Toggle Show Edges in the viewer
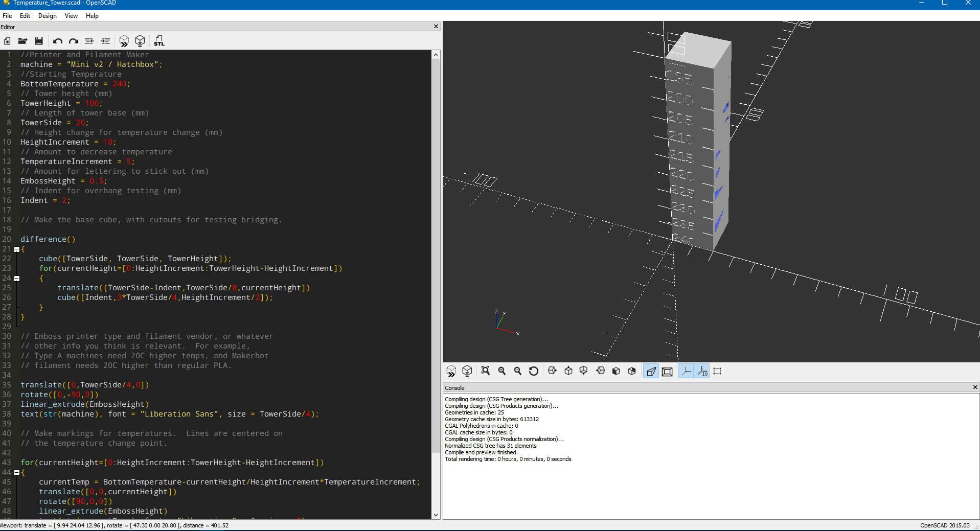 click(717, 372)
